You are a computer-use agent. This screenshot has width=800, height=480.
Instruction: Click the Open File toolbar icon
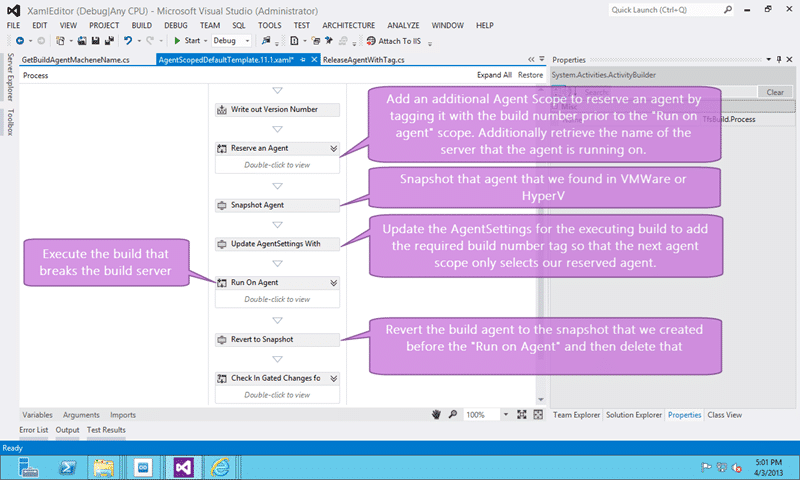coord(82,41)
